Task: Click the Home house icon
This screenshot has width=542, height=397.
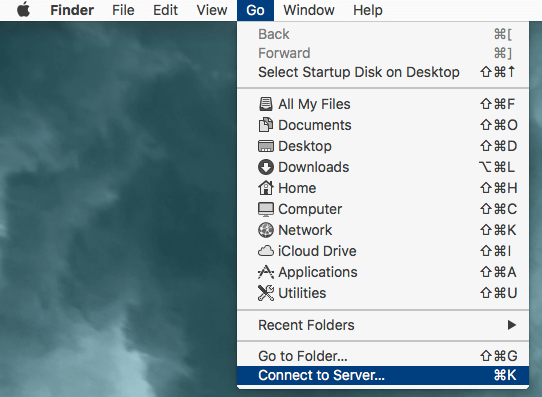Action: tap(265, 188)
